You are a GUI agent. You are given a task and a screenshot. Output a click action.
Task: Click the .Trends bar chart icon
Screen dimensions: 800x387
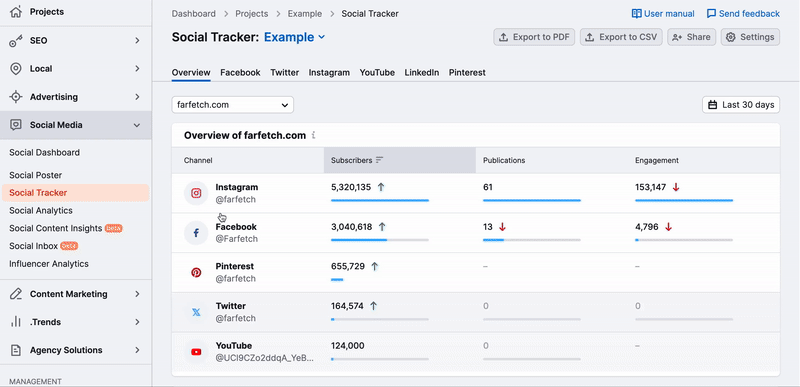16,322
